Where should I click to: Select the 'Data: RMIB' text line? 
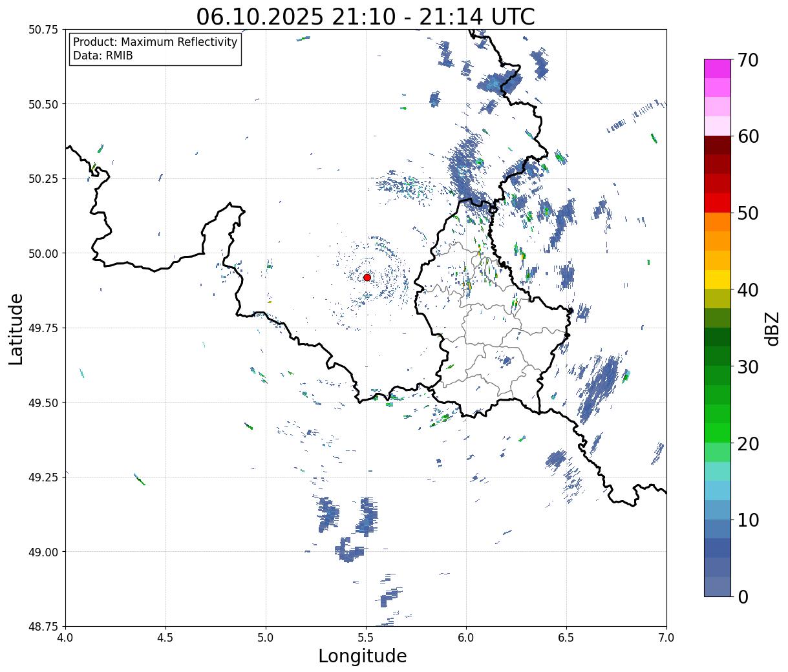[103, 56]
